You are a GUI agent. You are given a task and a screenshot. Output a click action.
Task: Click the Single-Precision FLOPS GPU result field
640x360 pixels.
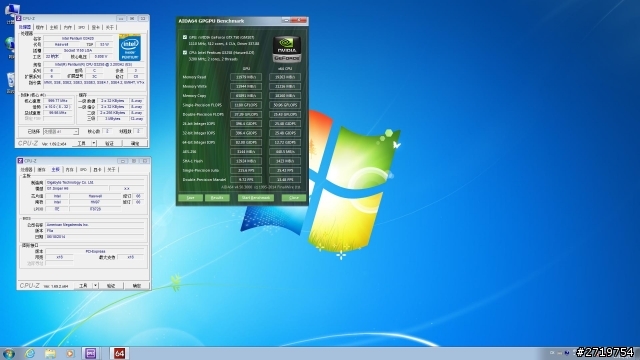pyautogui.click(x=246, y=105)
